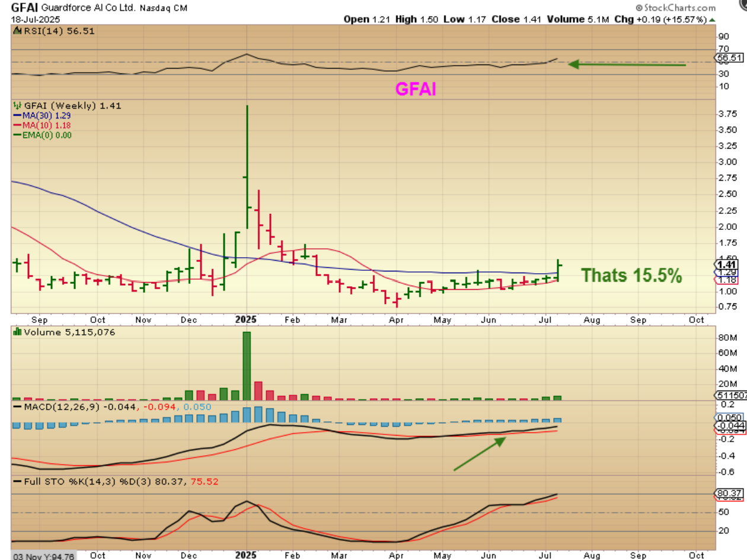Click the -0.044 MACD value tag
Screen dimensions: 747x560
(729, 426)
